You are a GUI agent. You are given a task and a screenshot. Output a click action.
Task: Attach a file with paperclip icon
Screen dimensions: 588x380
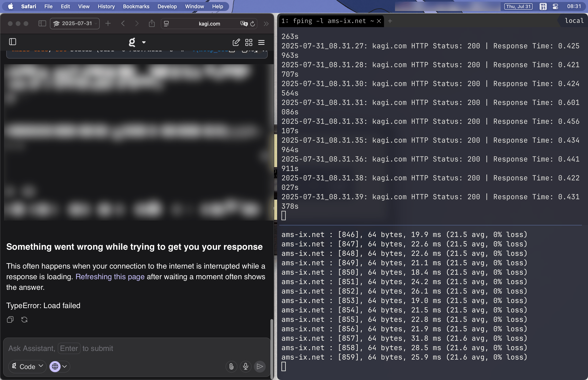[x=231, y=366]
